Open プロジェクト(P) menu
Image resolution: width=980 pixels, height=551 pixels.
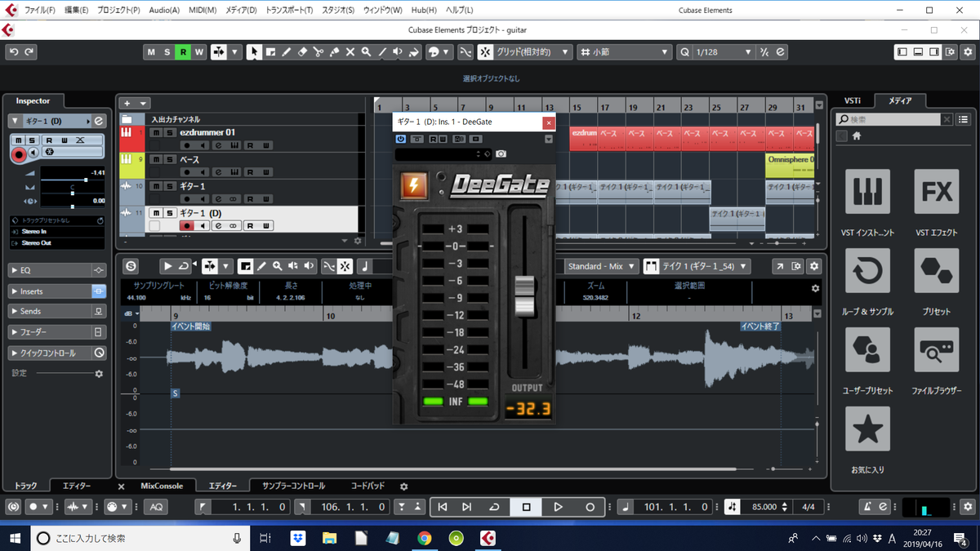pos(118,10)
